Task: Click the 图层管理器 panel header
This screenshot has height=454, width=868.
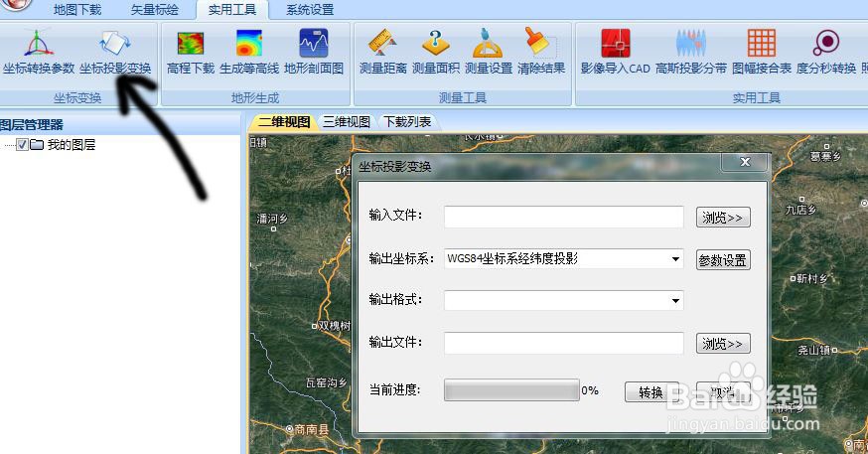Action: click(121, 124)
